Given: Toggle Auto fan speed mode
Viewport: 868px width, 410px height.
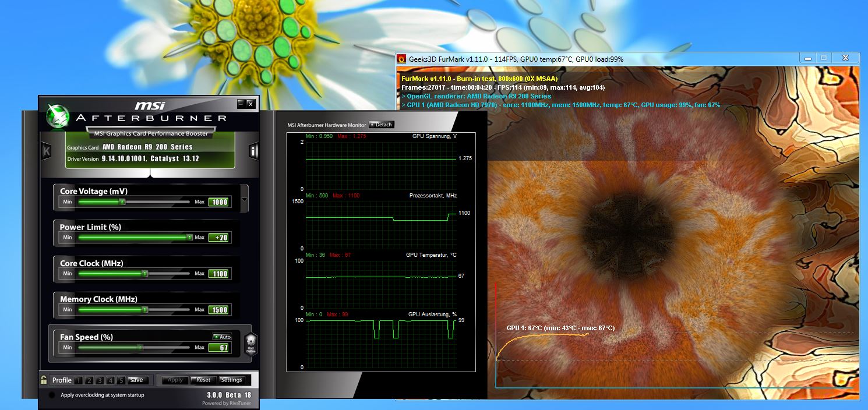Looking at the screenshot, I should (x=222, y=337).
